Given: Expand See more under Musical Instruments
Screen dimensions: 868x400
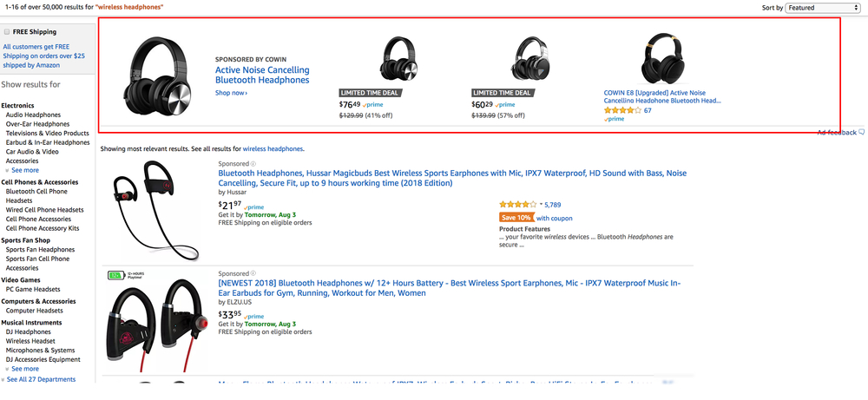Looking at the screenshot, I should (x=23, y=369).
